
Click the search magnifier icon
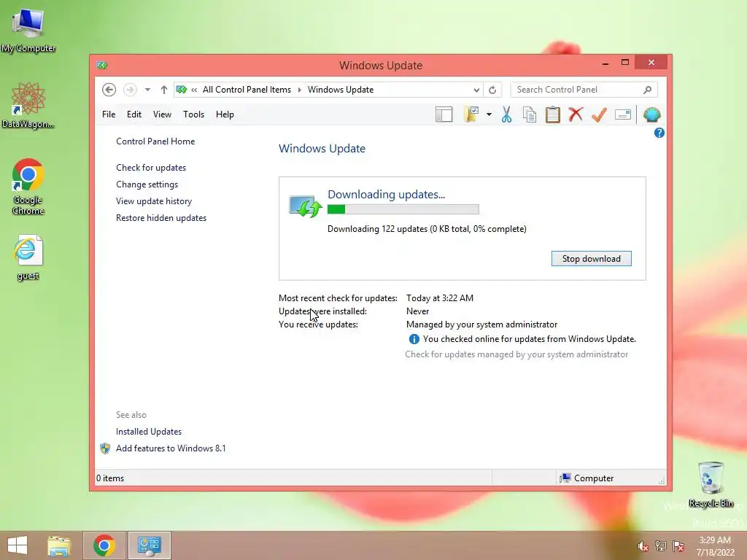[x=648, y=90]
